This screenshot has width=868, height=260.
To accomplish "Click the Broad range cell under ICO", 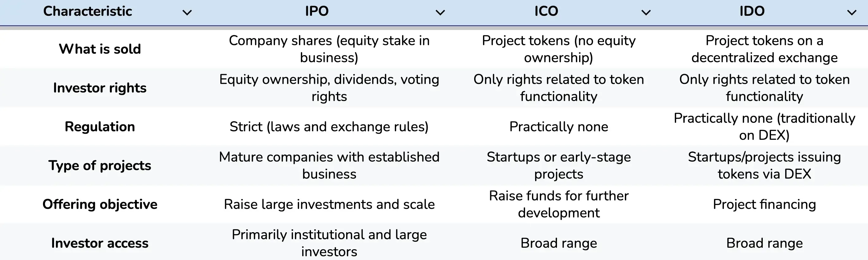I will click(558, 243).
